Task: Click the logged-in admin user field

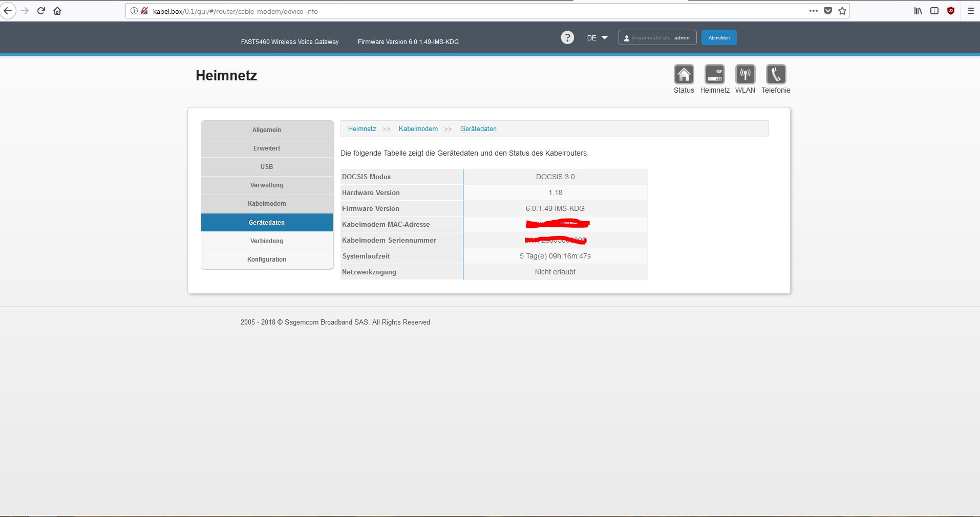Action: tap(657, 37)
